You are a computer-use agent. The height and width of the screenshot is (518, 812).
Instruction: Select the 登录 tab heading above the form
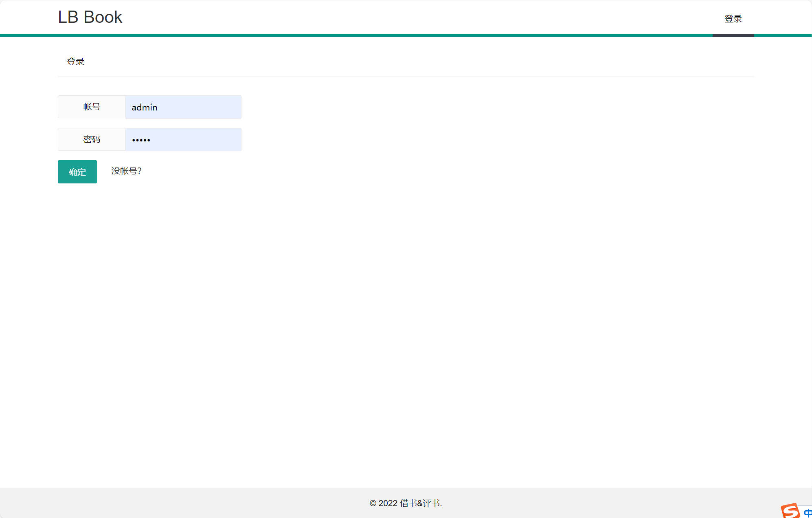tap(75, 62)
